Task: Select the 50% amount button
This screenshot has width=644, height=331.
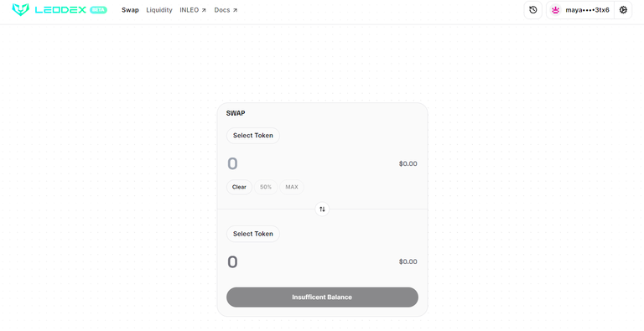Action: click(266, 187)
